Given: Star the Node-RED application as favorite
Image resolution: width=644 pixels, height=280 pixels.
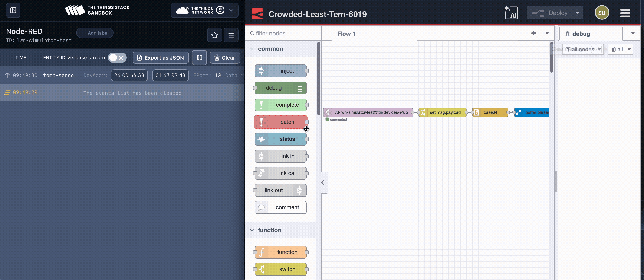Looking at the screenshot, I should tap(214, 35).
